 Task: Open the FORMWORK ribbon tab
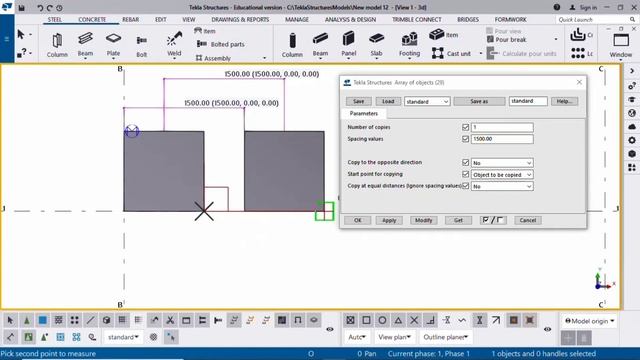[510, 20]
